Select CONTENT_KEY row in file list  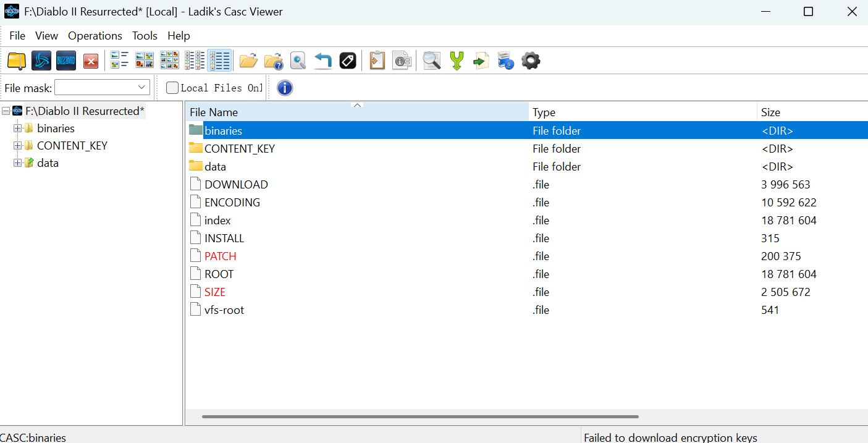point(526,148)
